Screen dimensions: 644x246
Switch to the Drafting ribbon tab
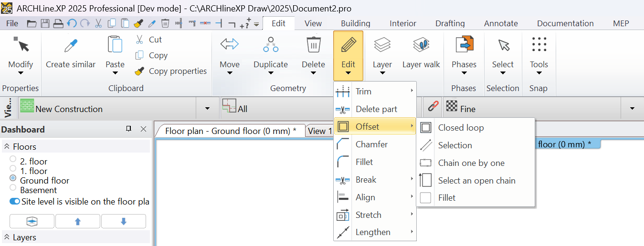[450, 23]
